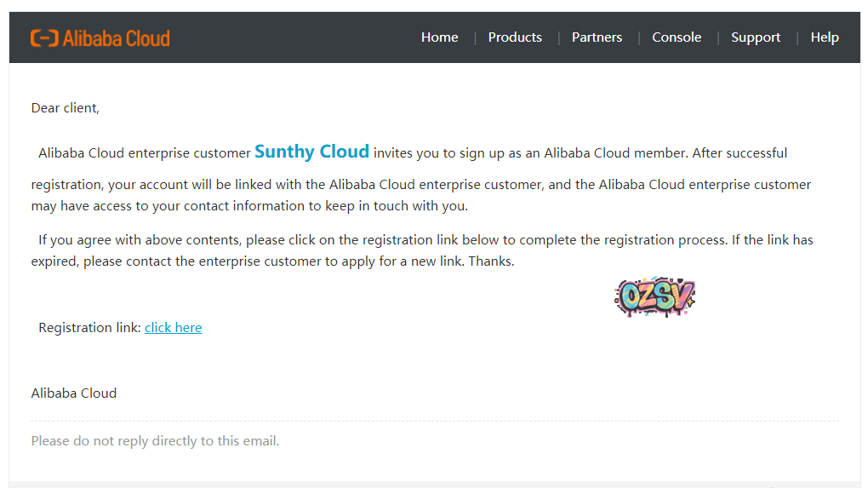Open the Console from the header
Image resolution: width=868 pixels, height=488 pixels.
677,37
